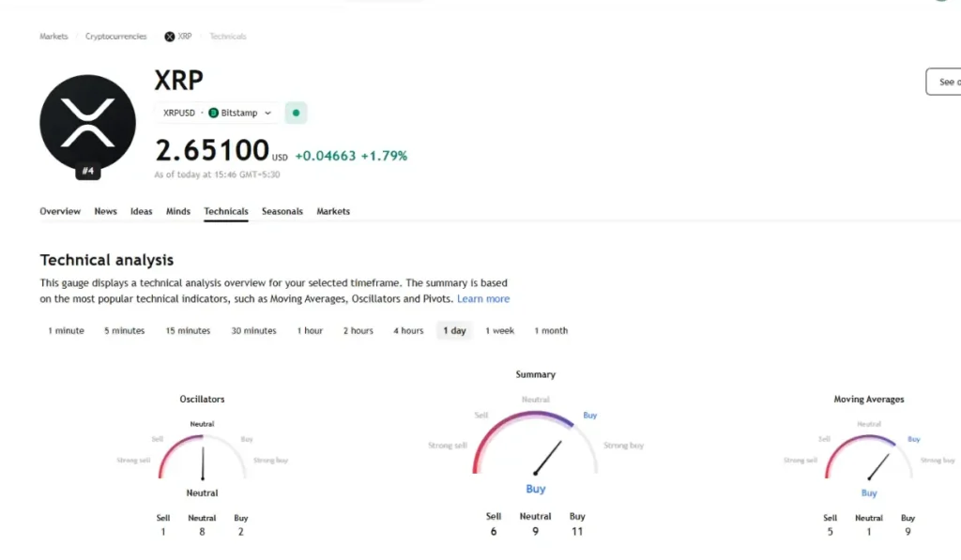Click the Technicals breadcrumb item
Viewport: 961px width, 560px height.
[228, 37]
